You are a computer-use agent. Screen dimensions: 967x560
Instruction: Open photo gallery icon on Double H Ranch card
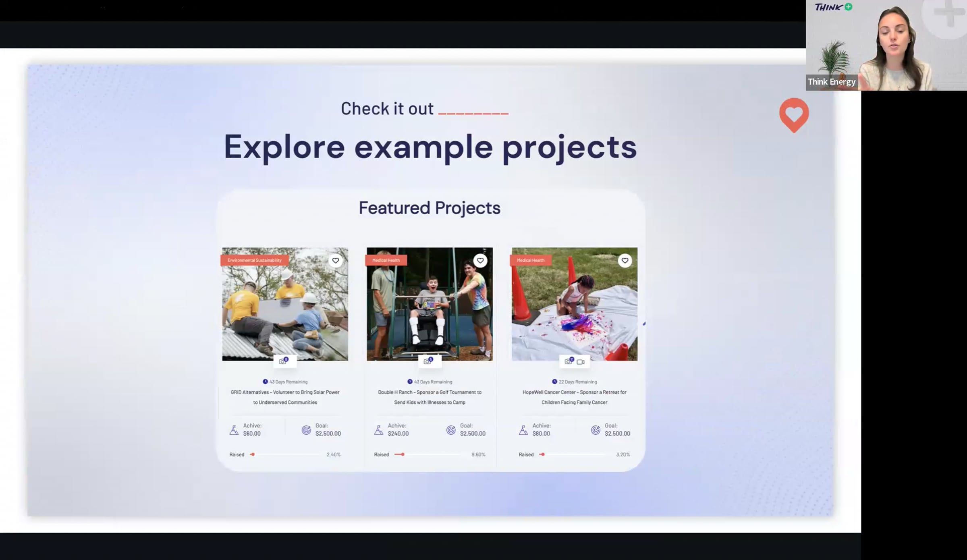coord(428,361)
